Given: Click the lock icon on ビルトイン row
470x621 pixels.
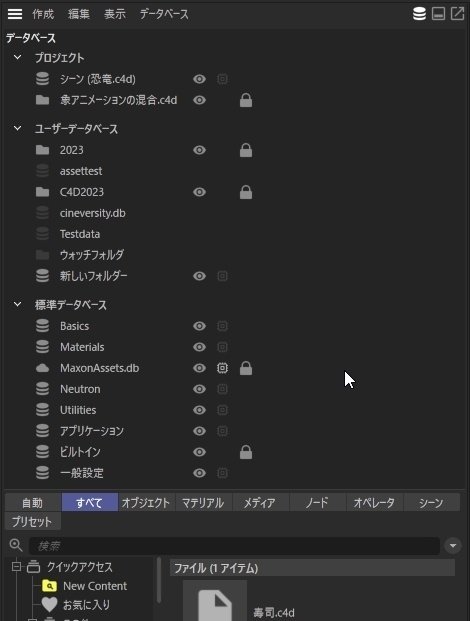Looking at the screenshot, I should [246, 452].
